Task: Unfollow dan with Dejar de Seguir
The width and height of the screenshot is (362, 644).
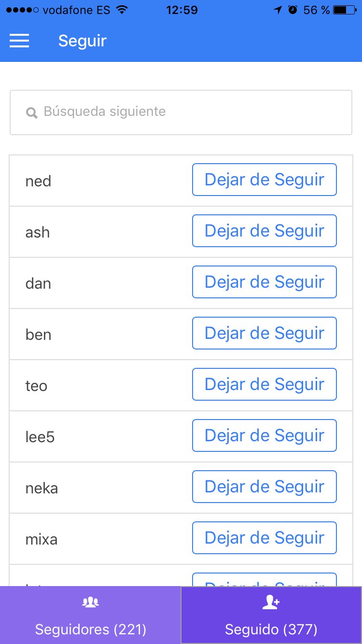Action: 264,282
